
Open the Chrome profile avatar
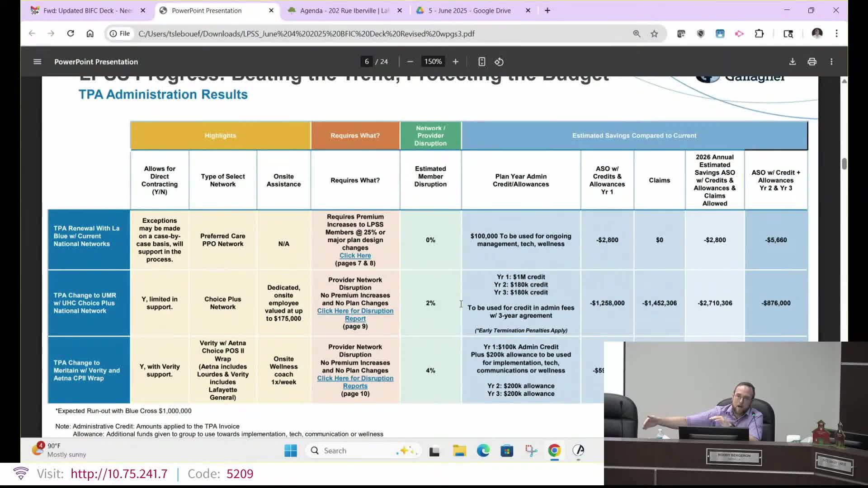817,33
